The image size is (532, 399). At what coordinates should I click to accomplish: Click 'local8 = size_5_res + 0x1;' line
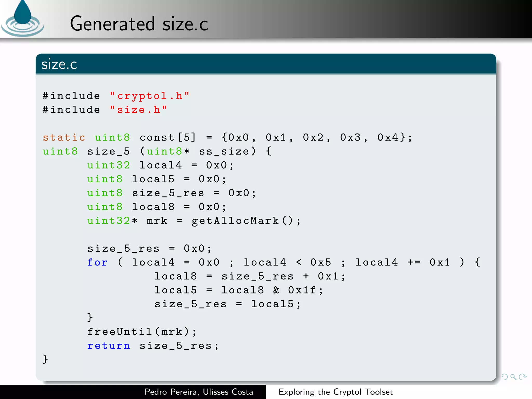(x=250, y=276)
